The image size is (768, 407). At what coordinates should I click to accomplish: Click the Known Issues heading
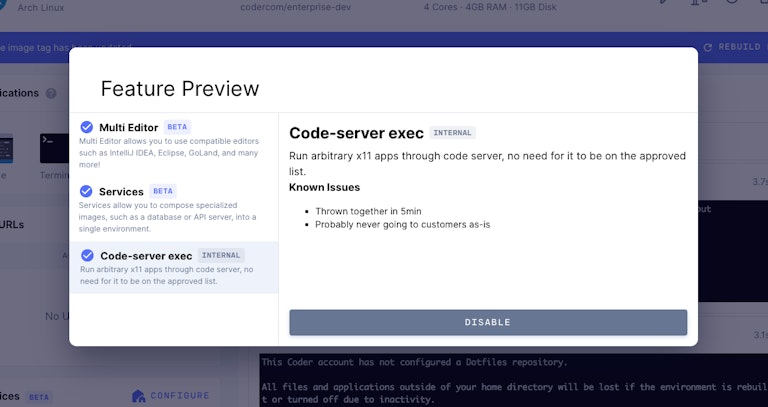324,187
